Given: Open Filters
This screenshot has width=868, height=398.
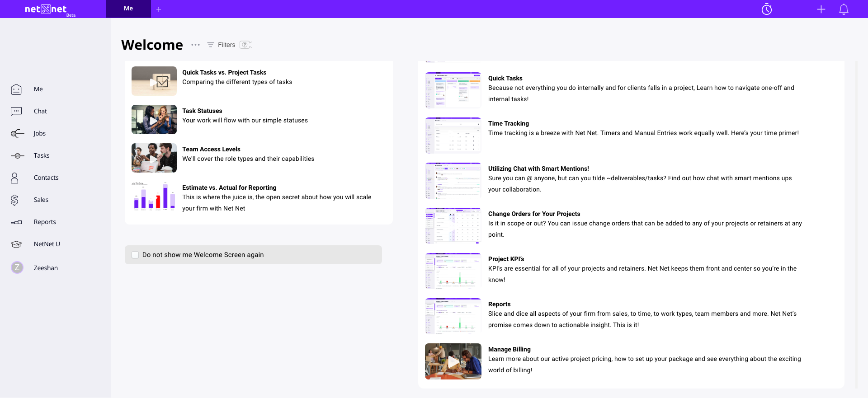Looking at the screenshot, I should coord(222,45).
